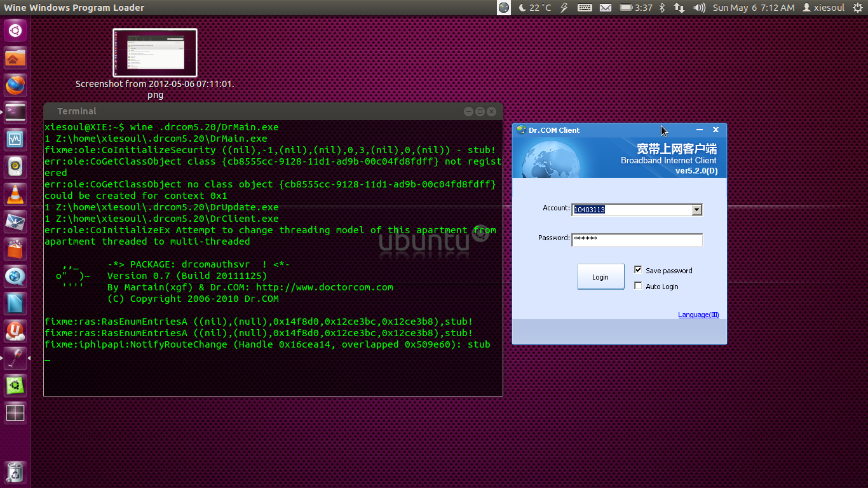Image resolution: width=868 pixels, height=488 pixels.
Task: Click the 'Broadband Internet Client' banner text
Action: coord(668,161)
